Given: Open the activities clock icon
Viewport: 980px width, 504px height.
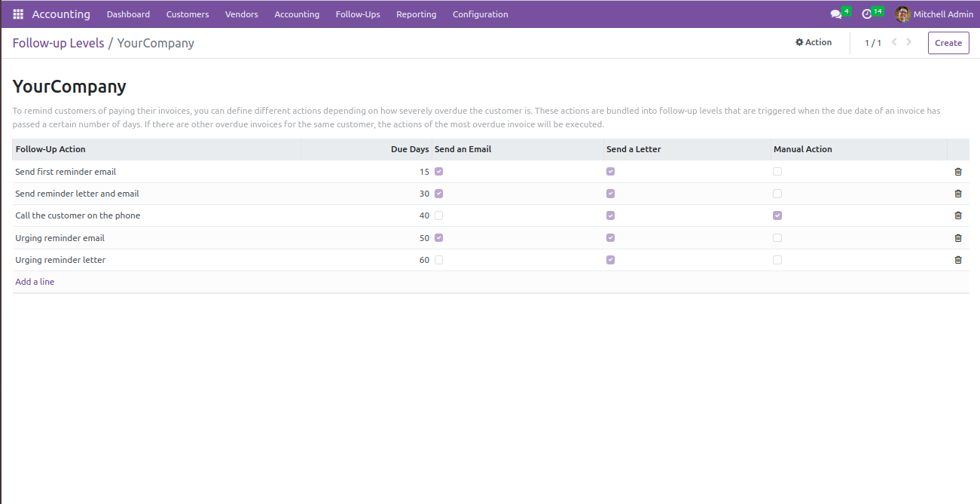Looking at the screenshot, I should 867,14.
